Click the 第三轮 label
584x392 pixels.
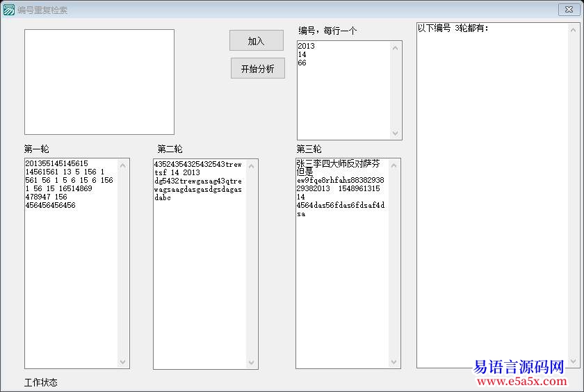(309, 149)
